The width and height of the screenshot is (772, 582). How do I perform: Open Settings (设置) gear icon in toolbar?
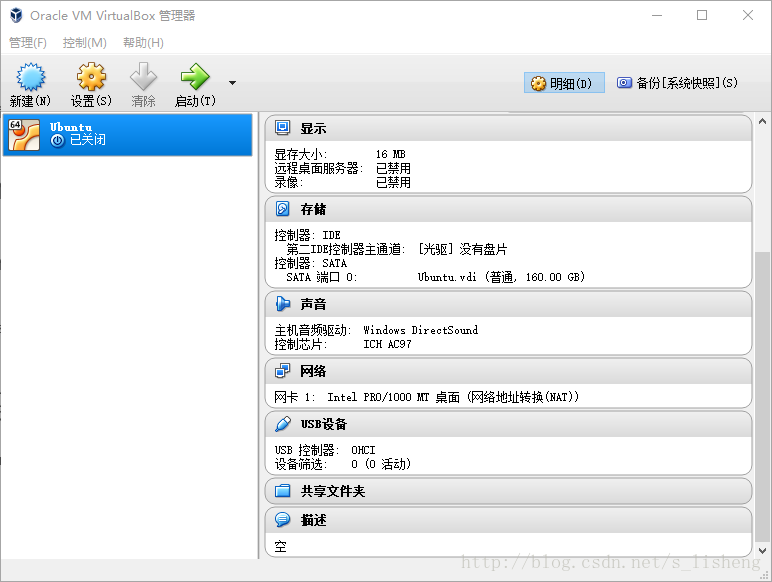[91, 77]
